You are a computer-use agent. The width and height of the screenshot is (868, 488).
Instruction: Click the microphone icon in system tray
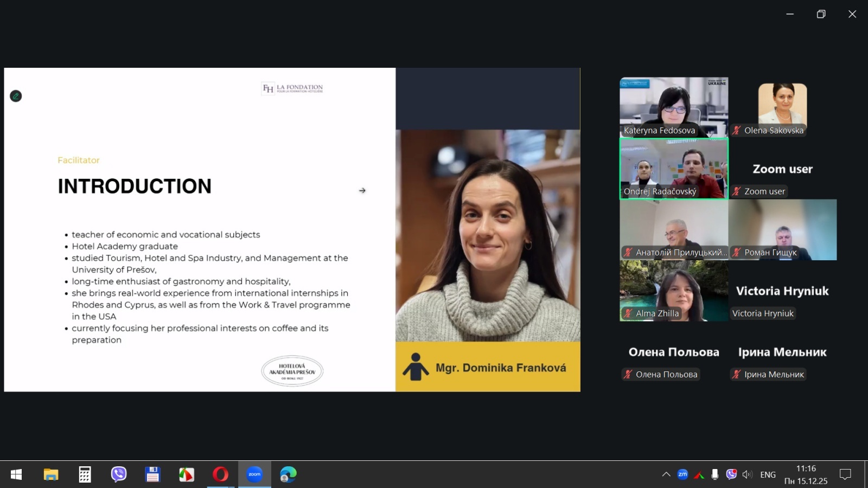715,474
